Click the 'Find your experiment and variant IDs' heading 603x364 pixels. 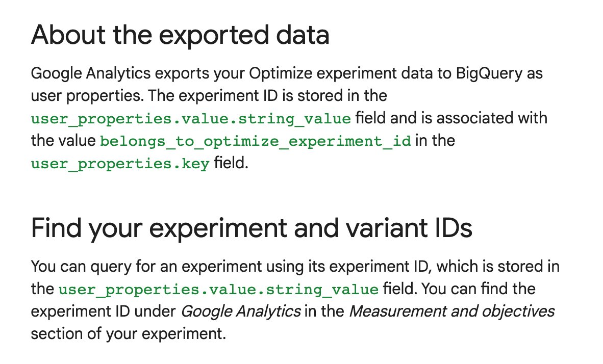click(252, 229)
